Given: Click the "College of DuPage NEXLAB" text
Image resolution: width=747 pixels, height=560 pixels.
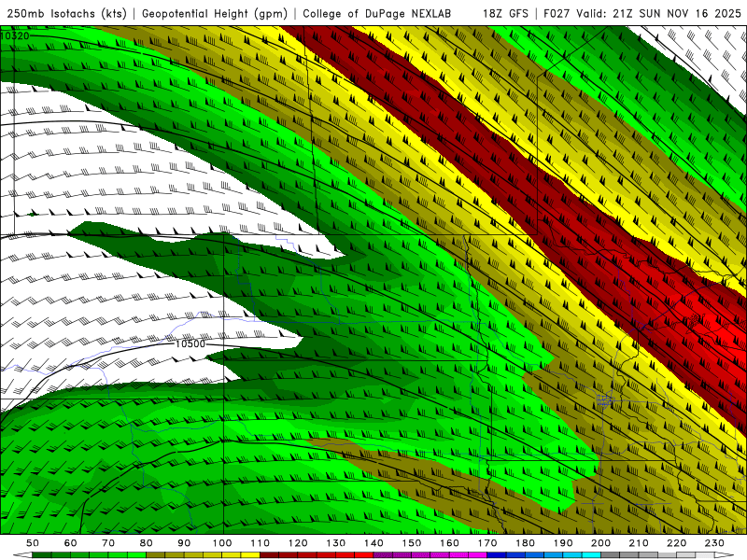Looking at the screenshot, I should [x=376, y=13].
